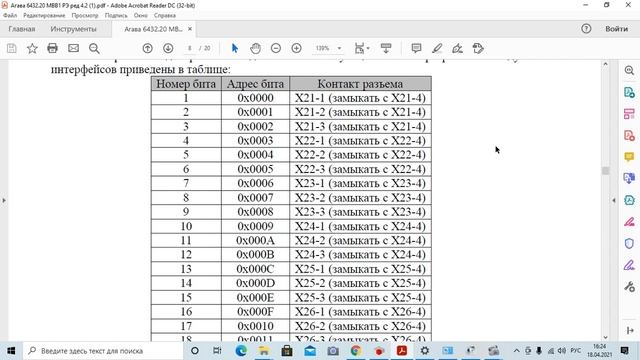Click cell X21-1 (замыкать с X21-4)
Screen dimensions: 640x360
[x=360, y=98]
